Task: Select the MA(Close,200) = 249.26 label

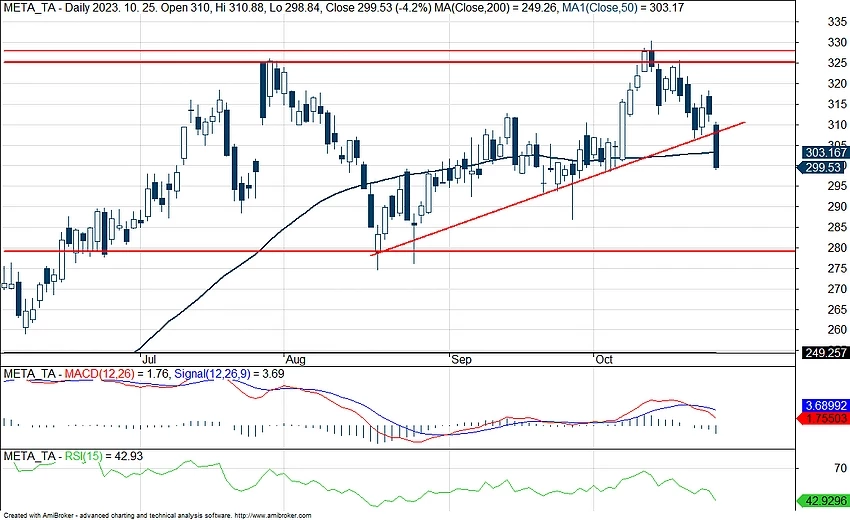Action: pyautogui.click(x=495, y=8)
